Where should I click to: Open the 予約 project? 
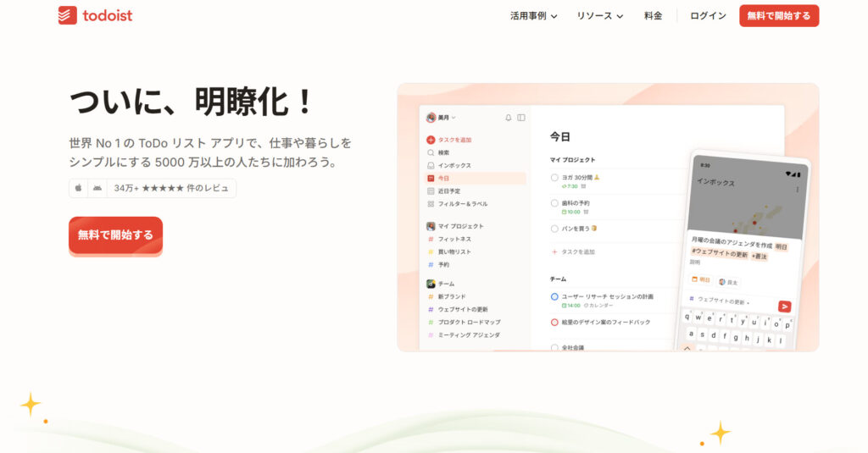[438, 264]
